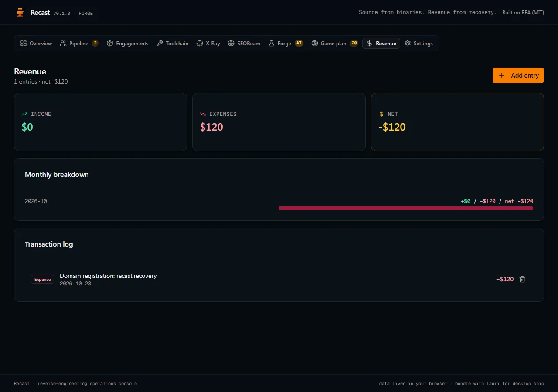
Task: Click the '1 entries · net -$120' subtitle
Action: (x=41, y=81)
